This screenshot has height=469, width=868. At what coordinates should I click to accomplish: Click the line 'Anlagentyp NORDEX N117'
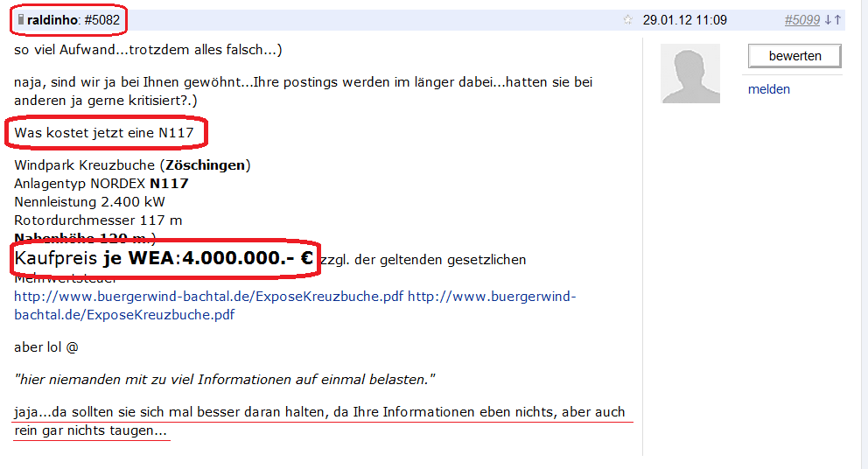click(x=101, y=183)
